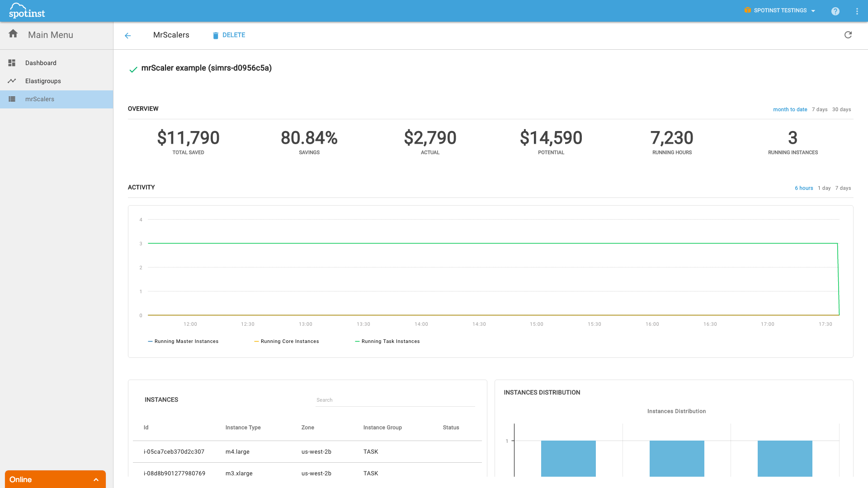The width and height of the screenshot is (868, 488).
Task: Switch activity range to 1 day
Action: (x=824, y=188)
